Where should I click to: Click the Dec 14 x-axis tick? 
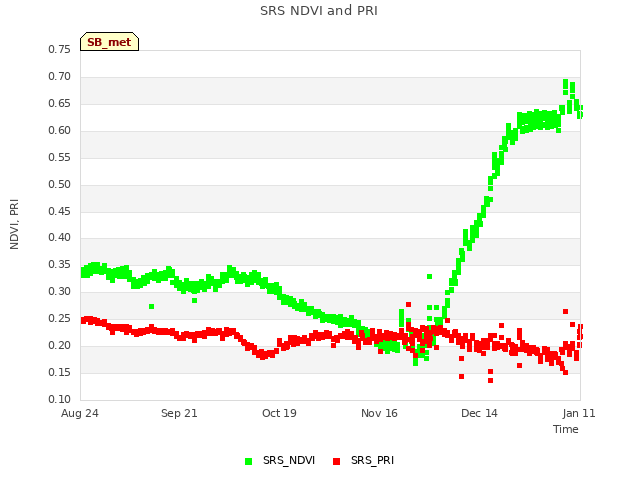479,413
